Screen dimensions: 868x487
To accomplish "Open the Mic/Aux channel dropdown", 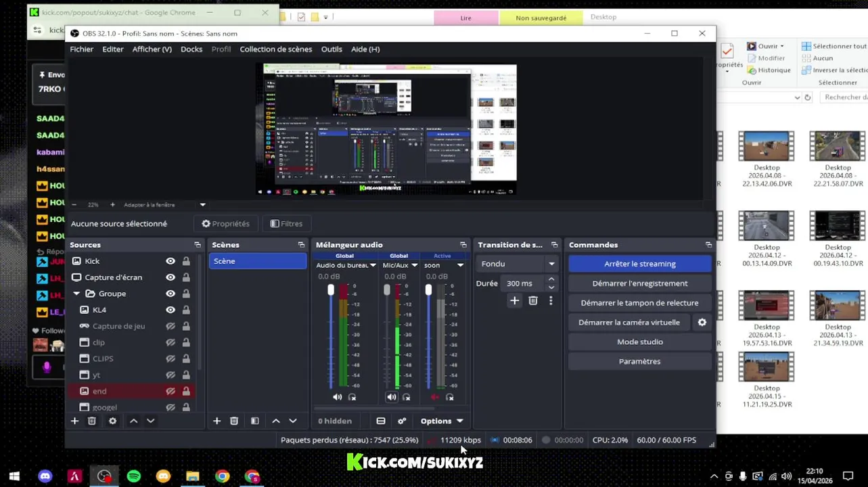I will 414,265.
